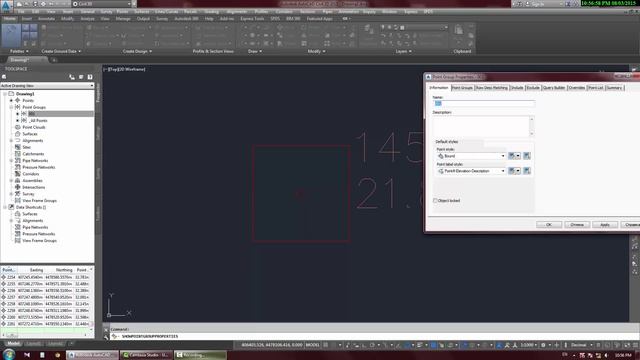Collapse the Point Groups tree node
The height and width of the screenshot is (360, 640).
11,107
